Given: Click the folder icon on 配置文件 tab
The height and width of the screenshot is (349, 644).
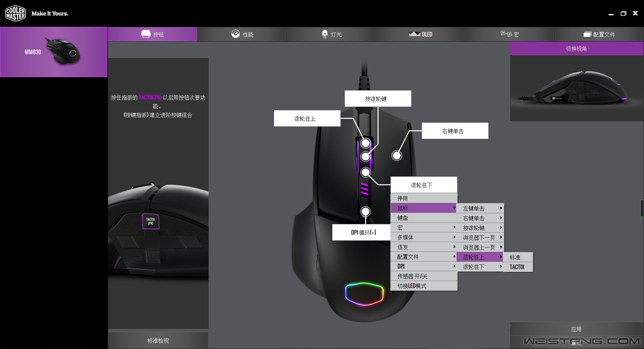Looking at the screenshot, I should (x=587, y=34).
